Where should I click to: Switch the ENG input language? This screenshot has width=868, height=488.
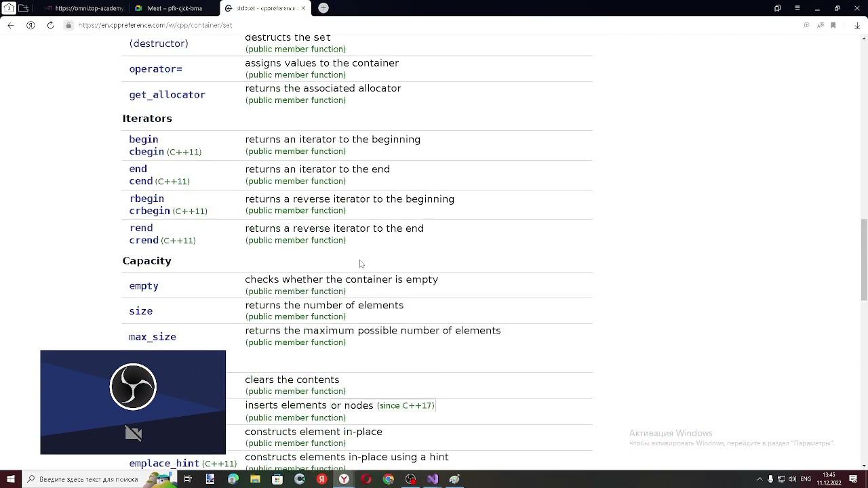806,479
